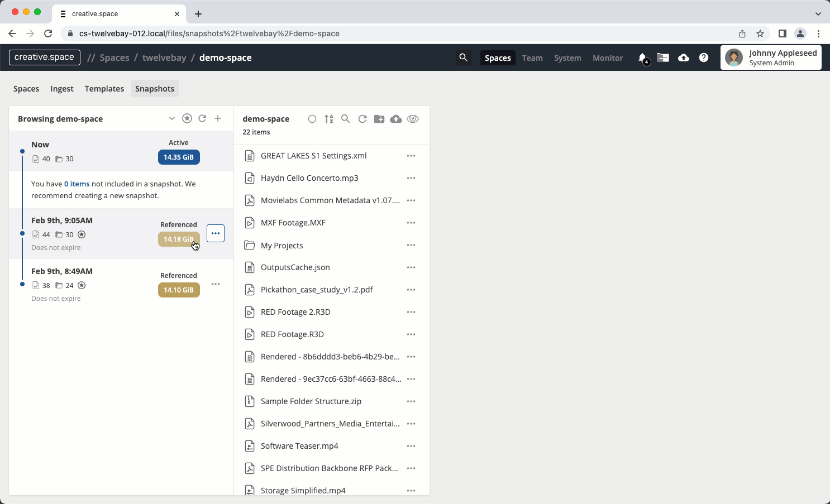
Task: Click the 14.10 GiB Referenced badge
Action: (x=179, y=290)
